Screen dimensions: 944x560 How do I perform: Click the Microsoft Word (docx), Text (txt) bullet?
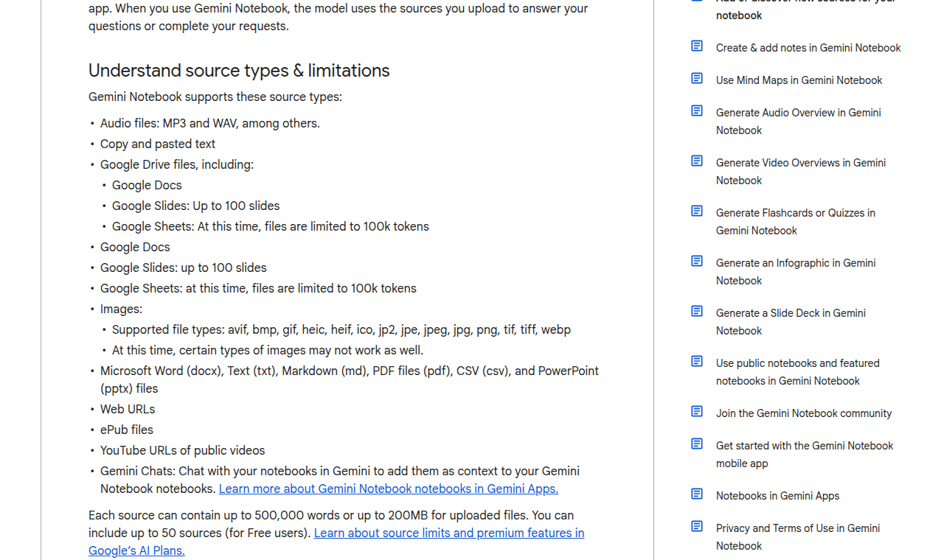click(350, 379)
